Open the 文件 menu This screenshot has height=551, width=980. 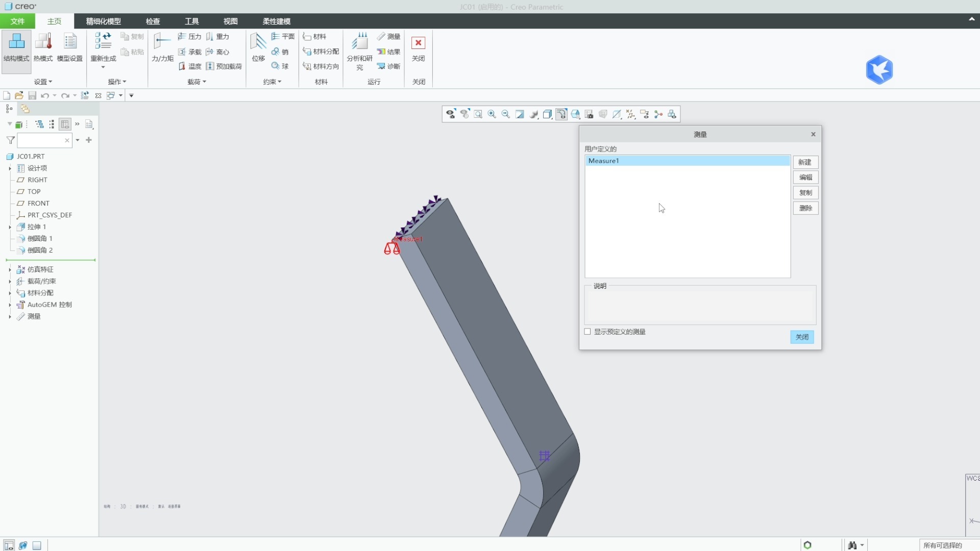17,21
